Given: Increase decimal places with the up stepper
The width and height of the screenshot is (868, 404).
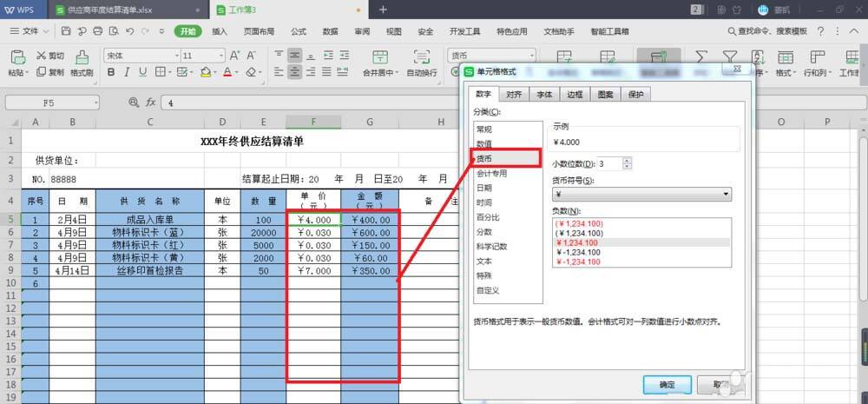Looking at the screenshot, I should tap(628, 160).
